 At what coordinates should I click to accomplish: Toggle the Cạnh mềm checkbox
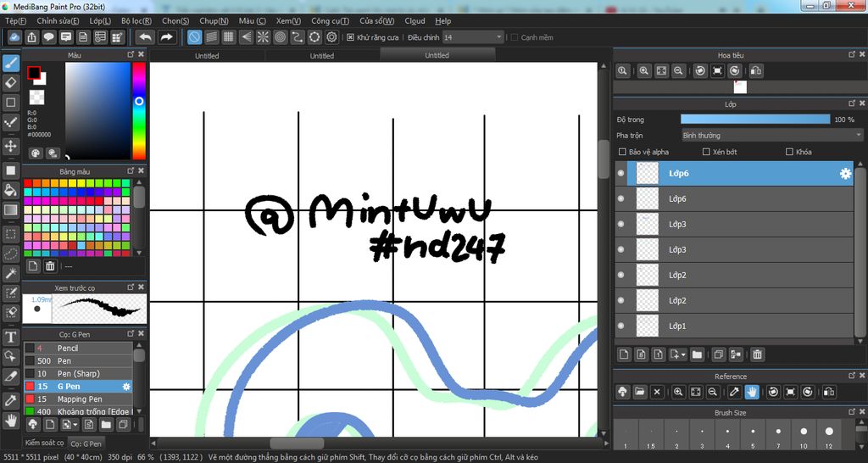click(x=515, y=37)
